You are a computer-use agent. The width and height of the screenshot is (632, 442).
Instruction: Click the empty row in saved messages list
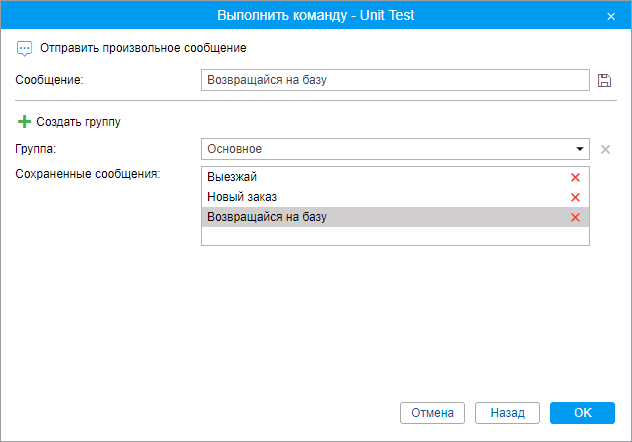pyautogui.click(x=395, y=236)
